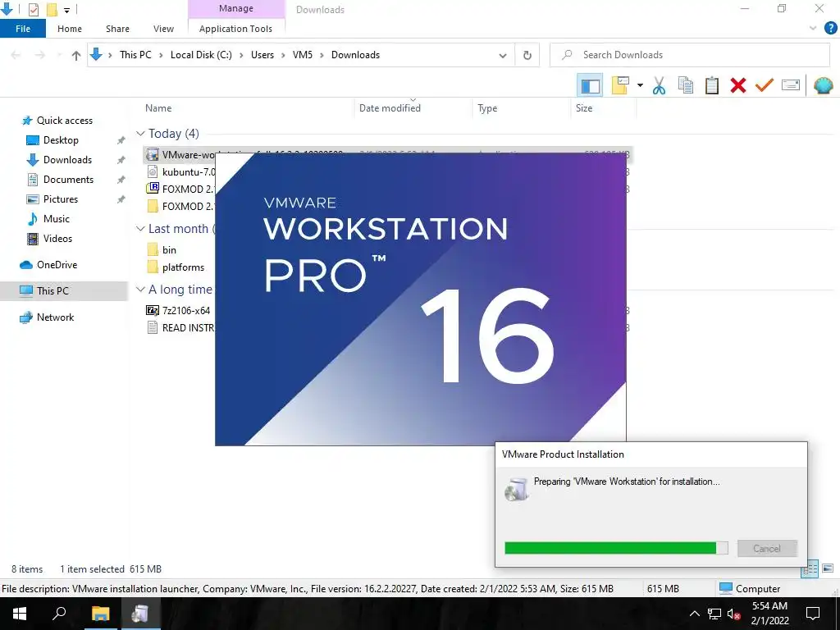
Task: Click the red X Delete icon
Action: [737, 85]
